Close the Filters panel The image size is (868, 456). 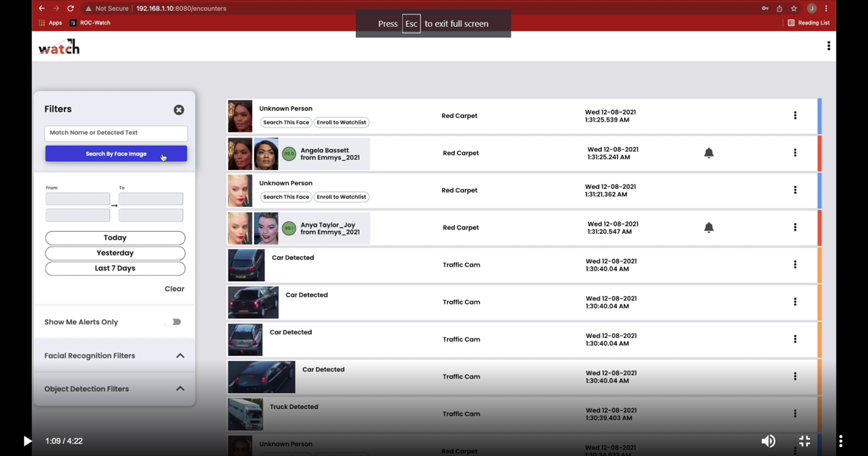point(179,110)
